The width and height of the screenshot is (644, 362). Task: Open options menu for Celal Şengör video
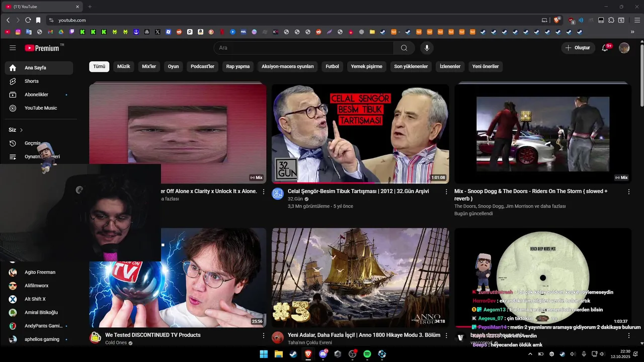(446, 192)
